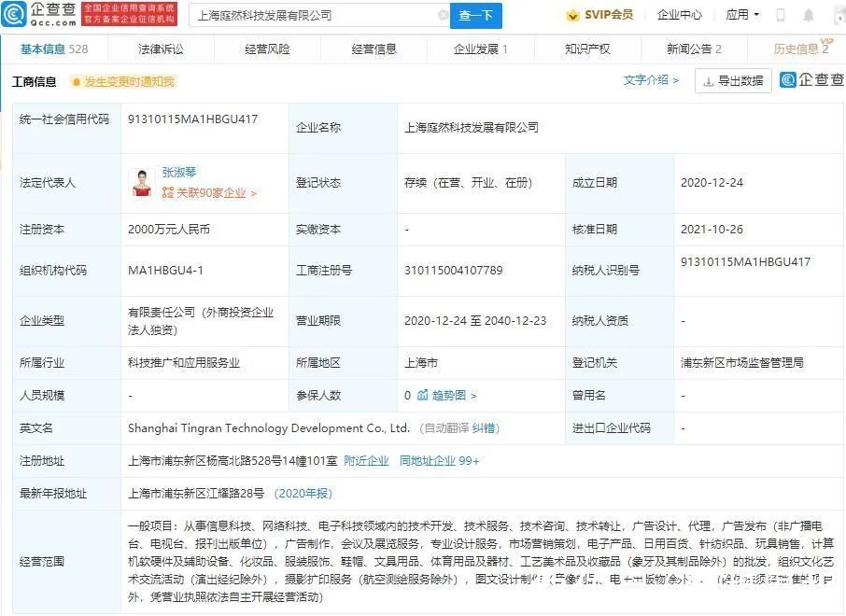846x616 pixels.
Task: Switch to 经营风险 tab
Action: pos(267,49)
